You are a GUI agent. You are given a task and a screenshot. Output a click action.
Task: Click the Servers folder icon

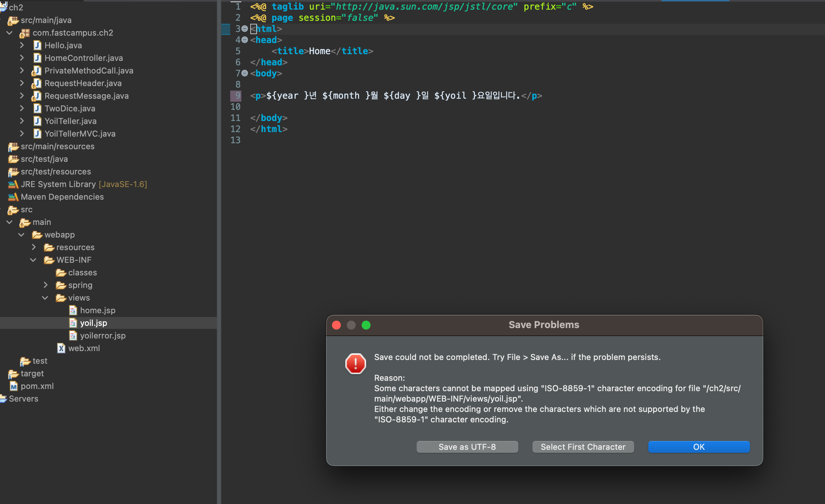click(x=3, y=399)
